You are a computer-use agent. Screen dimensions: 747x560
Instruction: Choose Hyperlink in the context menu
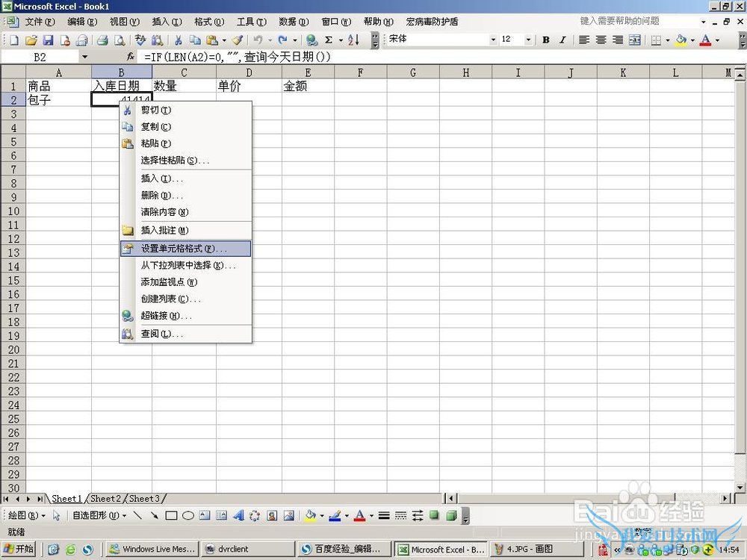pyautogui.click(x=185, y=316)
